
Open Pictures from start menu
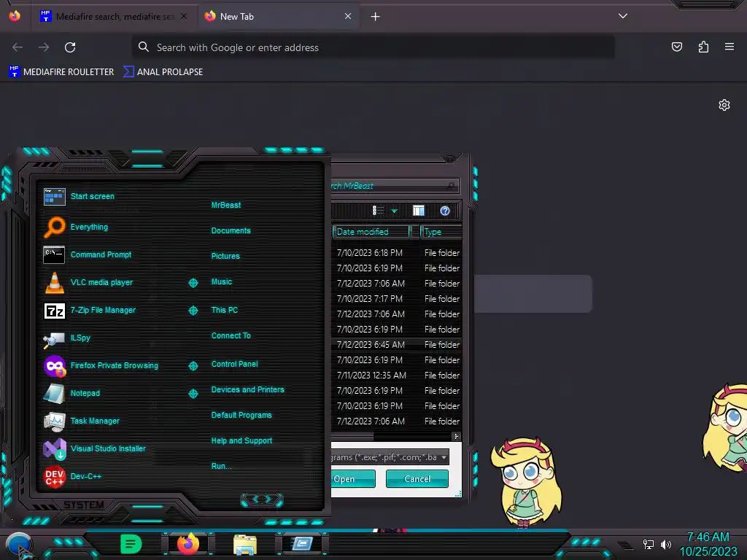[x=225, y=256]
